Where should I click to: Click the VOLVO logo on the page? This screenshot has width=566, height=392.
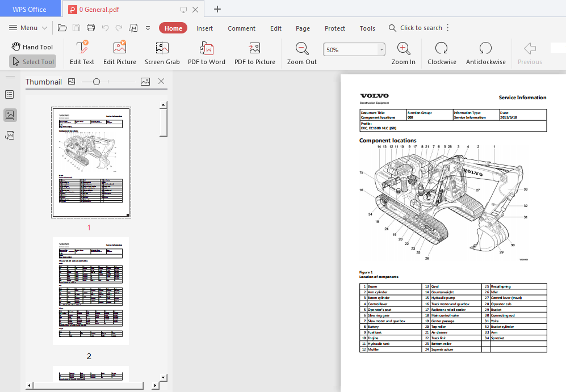(374, 95)
